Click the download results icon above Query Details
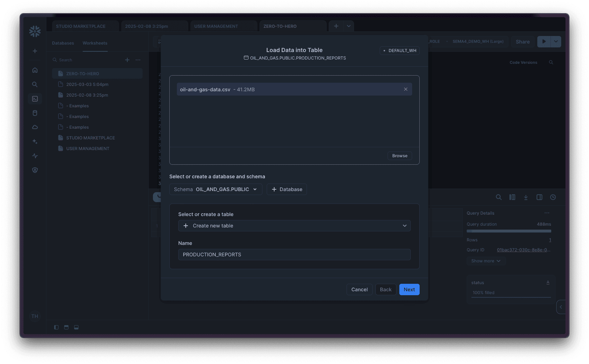 coord(526,197)
